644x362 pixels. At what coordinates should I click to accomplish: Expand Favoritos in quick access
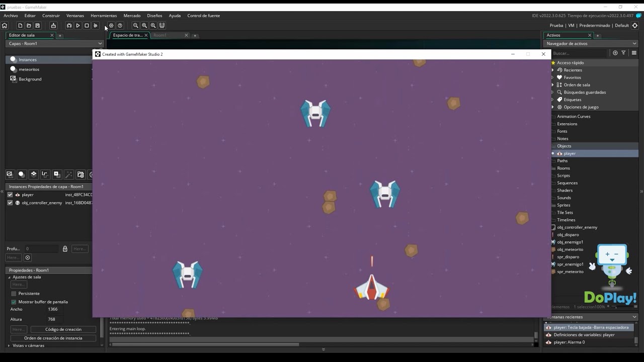click(x=553, y=77)
